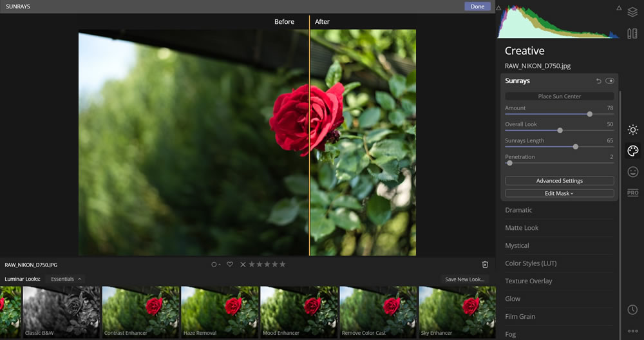The width and height of the screenshot is (644, 340).
Task: Click the Before label
Action: (284, 22)
